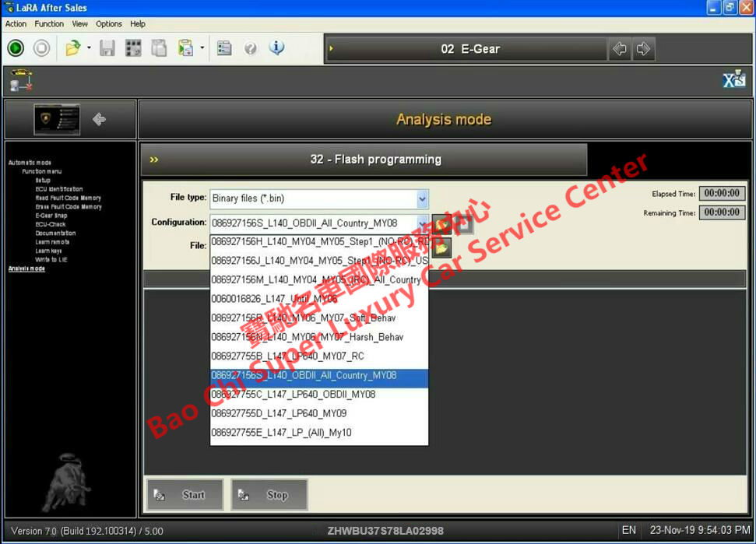Choose 086927156H_L140_MY04_MY05_Step1 configuration

pos(319,241)
